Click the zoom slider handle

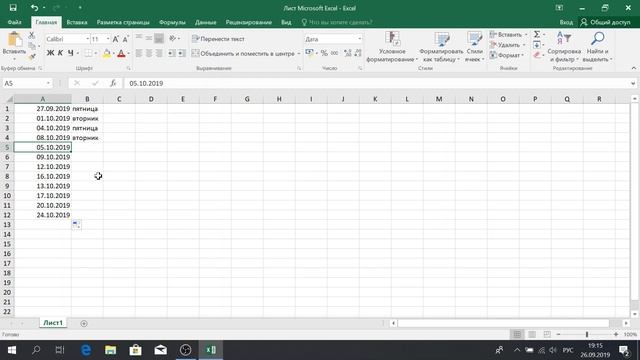click(x=587, y=335)
